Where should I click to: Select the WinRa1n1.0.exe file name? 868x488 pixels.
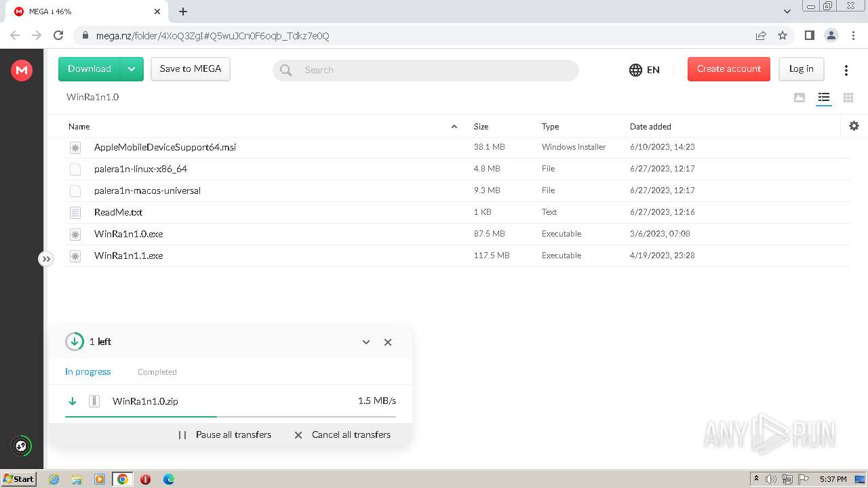[x=129, y=234]
